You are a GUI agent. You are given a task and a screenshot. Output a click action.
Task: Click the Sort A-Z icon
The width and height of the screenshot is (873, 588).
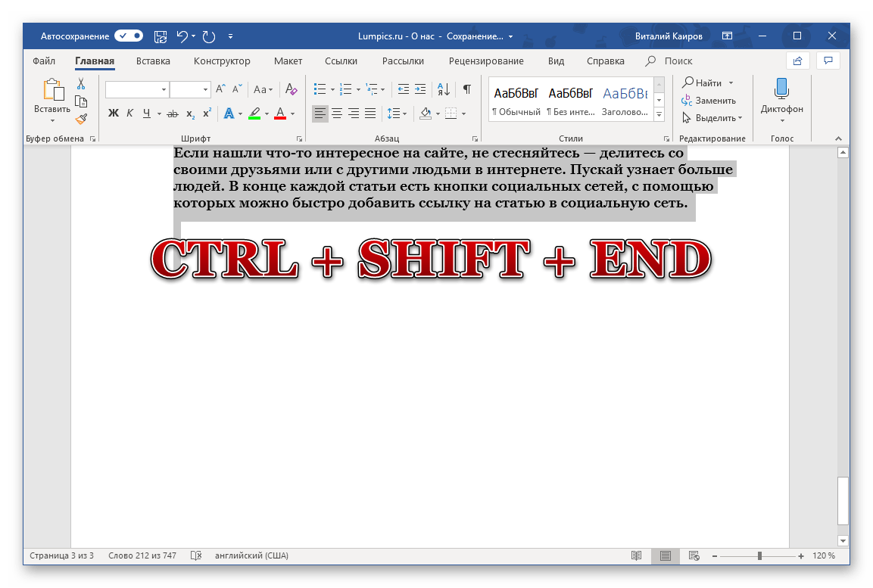click(444, 89)
